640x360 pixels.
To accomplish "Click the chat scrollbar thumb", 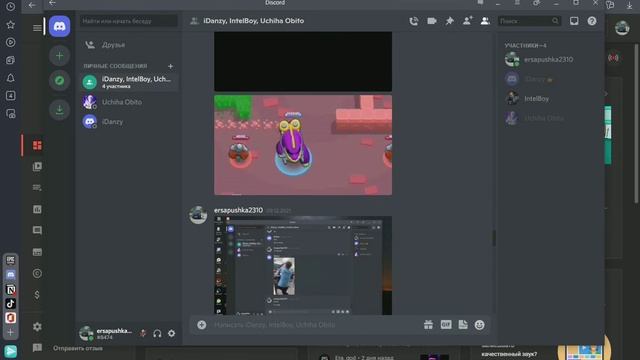I will pos(494,238).
